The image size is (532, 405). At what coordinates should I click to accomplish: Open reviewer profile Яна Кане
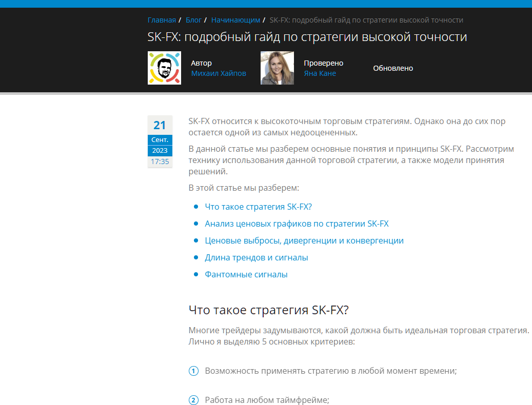[320, 73]
